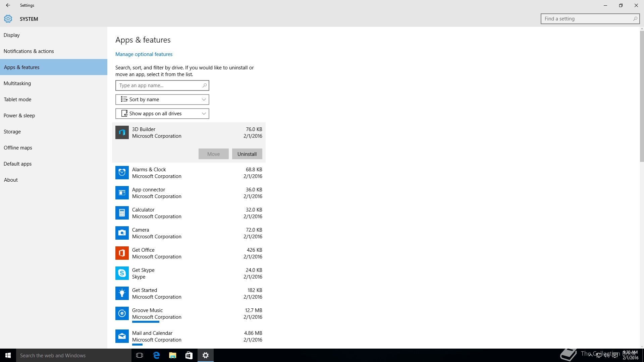This screenshot has width=644, height=362.
Task: Select the Calculator list entry name
Action: [x=143, y=210]
